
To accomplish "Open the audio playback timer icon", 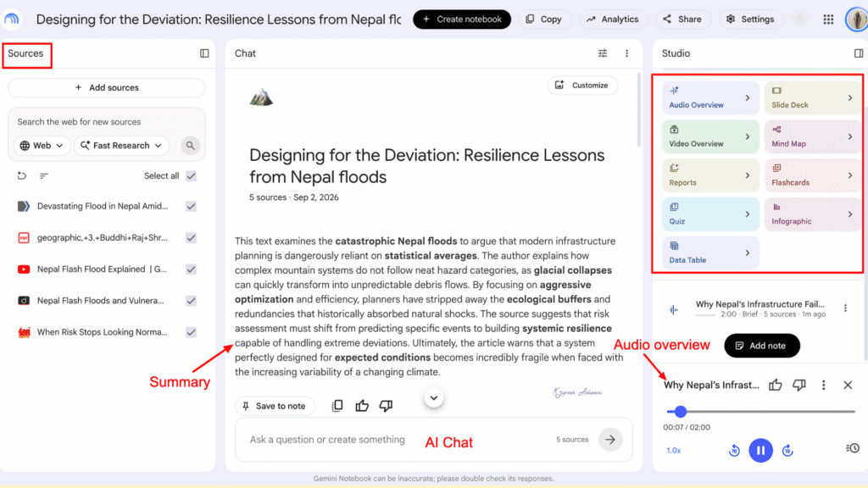I will 853,448.
